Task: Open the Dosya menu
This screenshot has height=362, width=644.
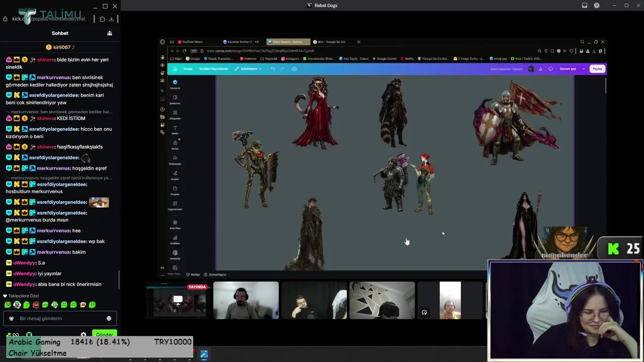Action: tap(188, 69)
